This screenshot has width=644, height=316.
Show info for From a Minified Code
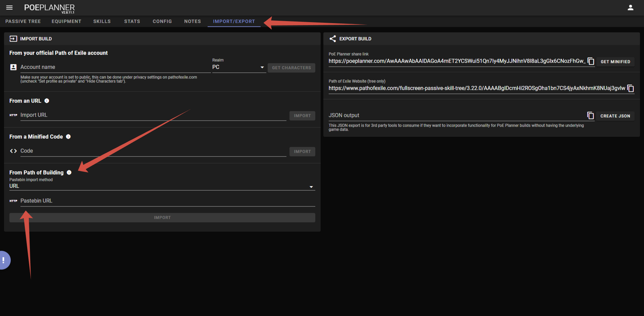[x=68, y=137]
